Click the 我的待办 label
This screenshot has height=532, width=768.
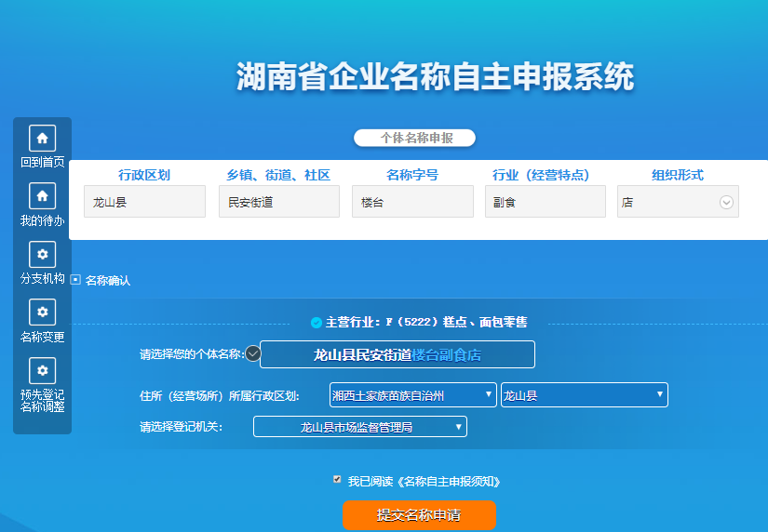tap(42, 220)
